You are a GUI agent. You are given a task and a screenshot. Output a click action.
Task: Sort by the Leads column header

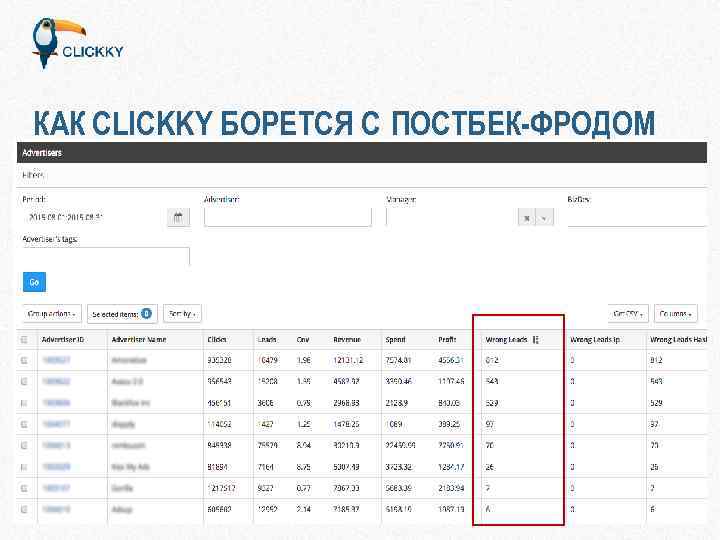tap(267, 340)
